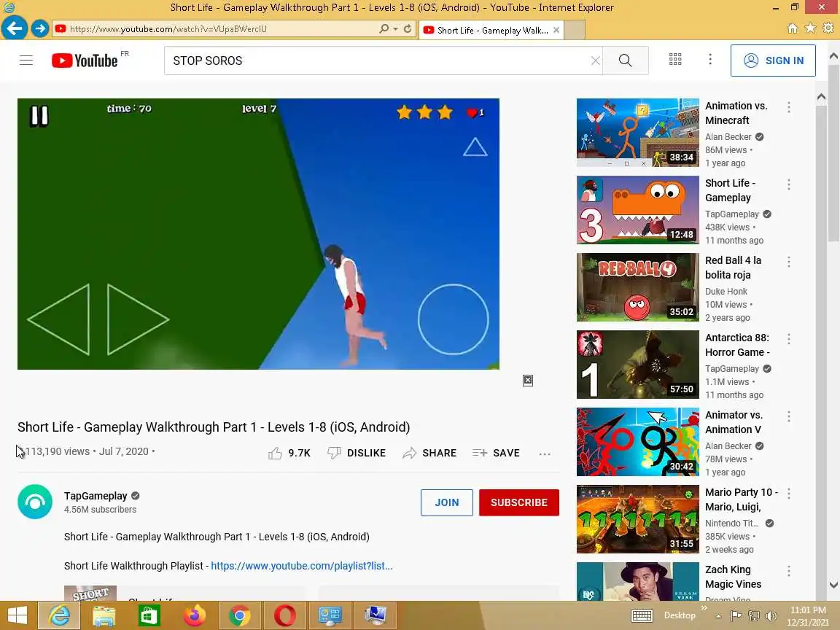Open File Explorer from the taskbar
Viewport: 840px width, 630px height.
104,616
